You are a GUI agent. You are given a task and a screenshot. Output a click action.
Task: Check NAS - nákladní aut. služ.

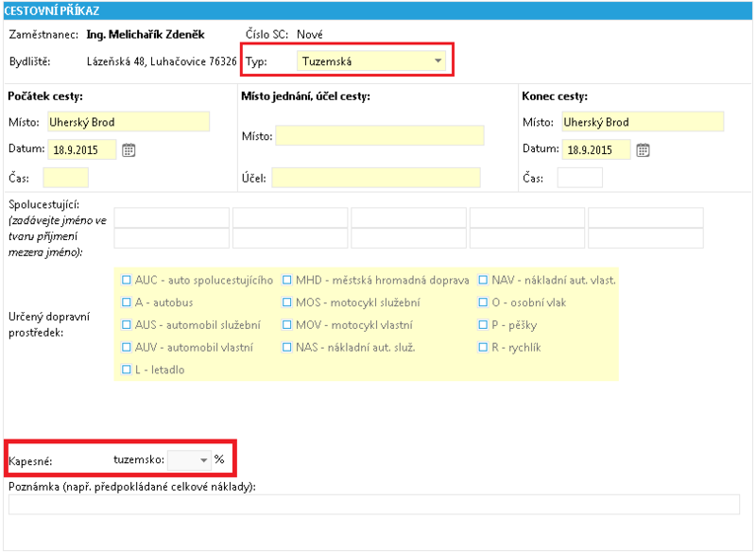pos(287,347)
